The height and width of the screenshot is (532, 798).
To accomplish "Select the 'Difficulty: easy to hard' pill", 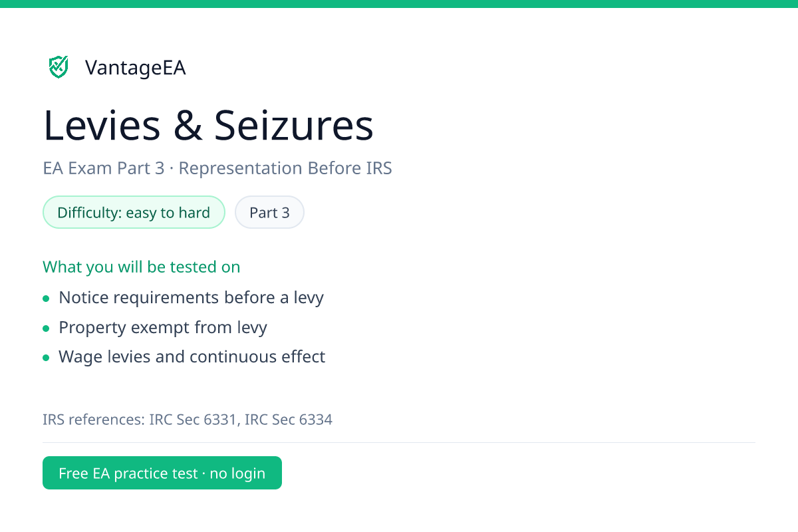I will tap(134, 213).
